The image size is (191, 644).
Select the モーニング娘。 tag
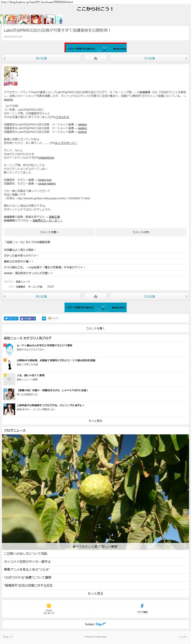pyautogui.click(x=35, y=287)
